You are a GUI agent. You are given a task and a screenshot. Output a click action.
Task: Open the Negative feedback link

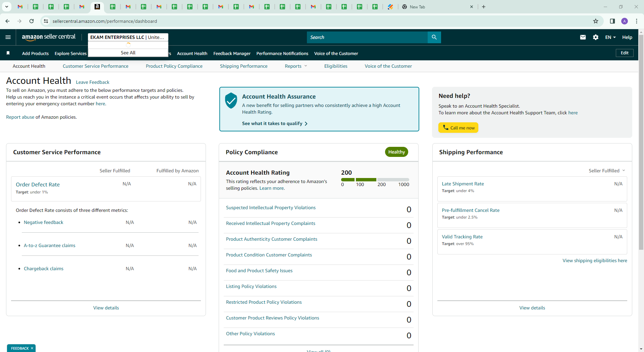click(44, 222)
